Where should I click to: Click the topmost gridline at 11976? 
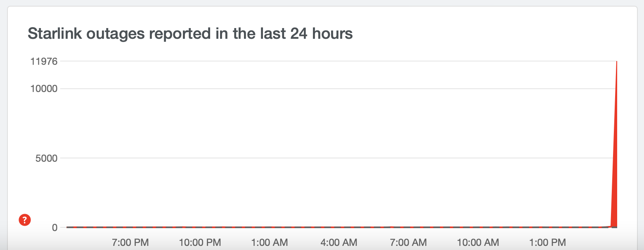pos(330,61)
